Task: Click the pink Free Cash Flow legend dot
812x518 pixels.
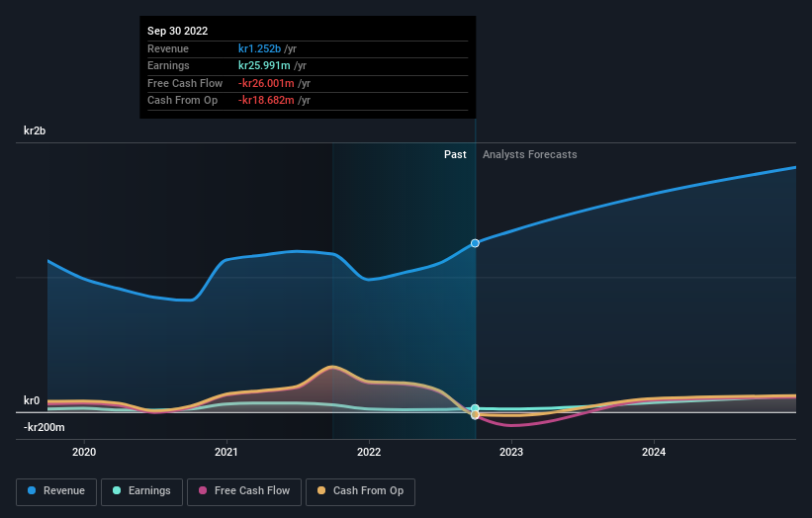Action: (x=203, y=490)
